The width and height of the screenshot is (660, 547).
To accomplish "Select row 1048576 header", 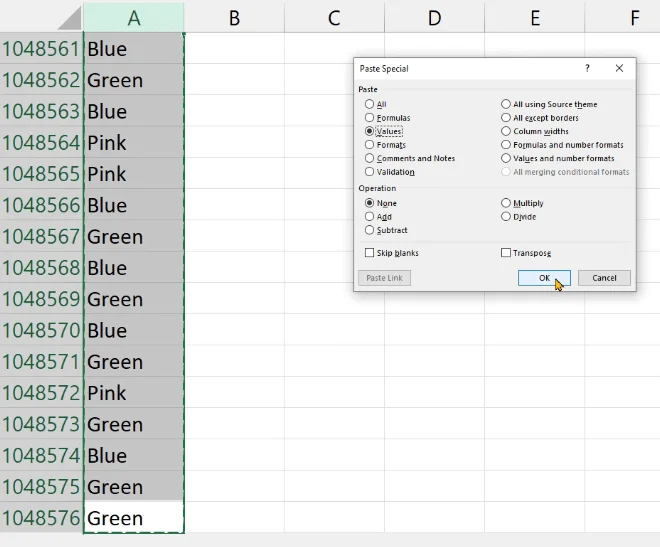I will point(41,518).
